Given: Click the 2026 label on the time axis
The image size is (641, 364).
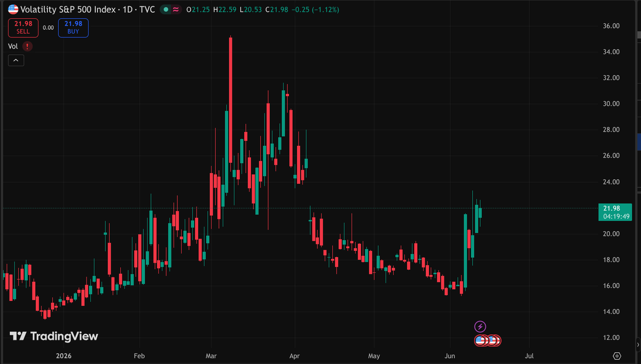Looking at the screenshot, I should pos(63,355).
